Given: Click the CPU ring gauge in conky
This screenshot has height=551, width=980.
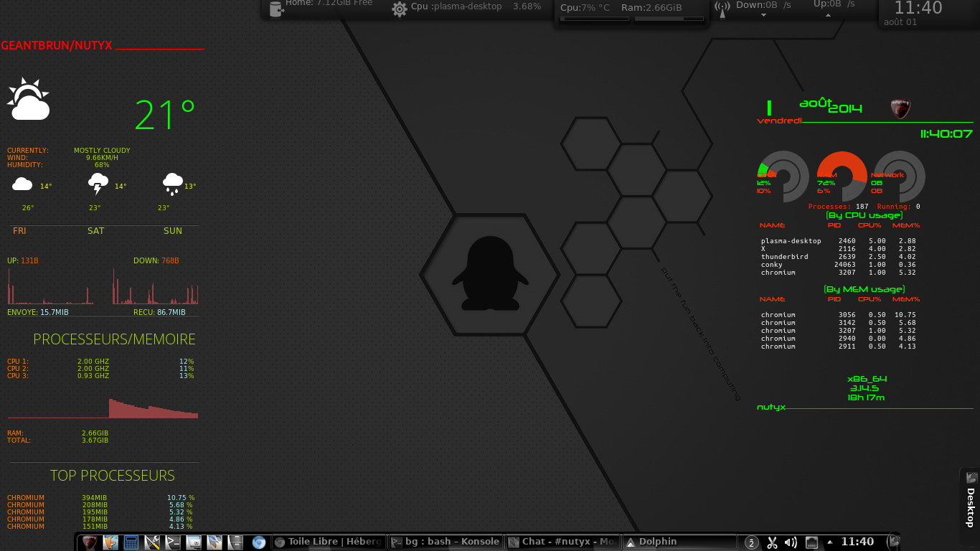Looking at the screenshot, I should pyautogui.click(x=783, y=176).
